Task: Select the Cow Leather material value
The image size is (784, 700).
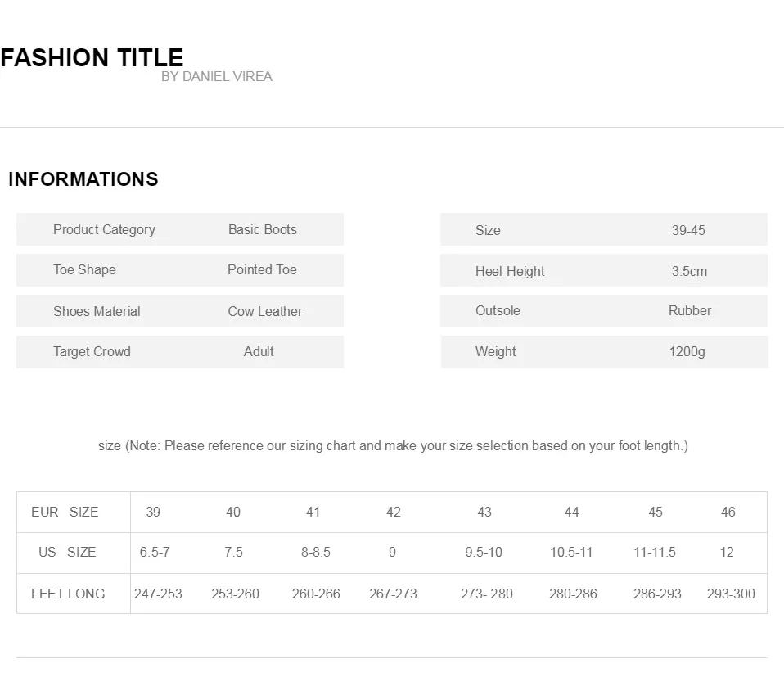Action: pyautogui.click(x=265, y=311)
